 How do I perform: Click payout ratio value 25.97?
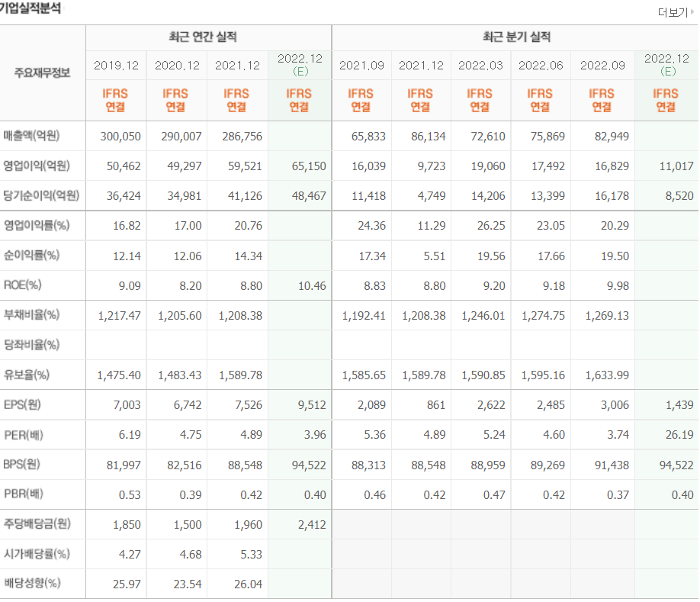click(127, 584)
